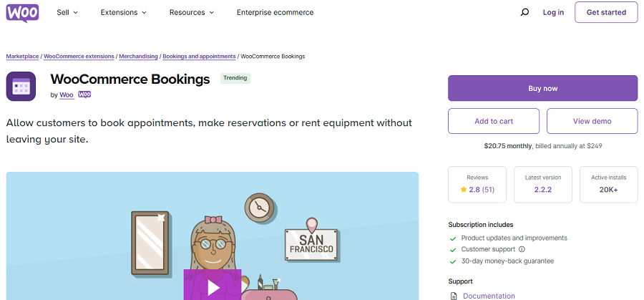Play the product video
The height and width of the screenshot is (300, 644).
click(x=213, y=286)
